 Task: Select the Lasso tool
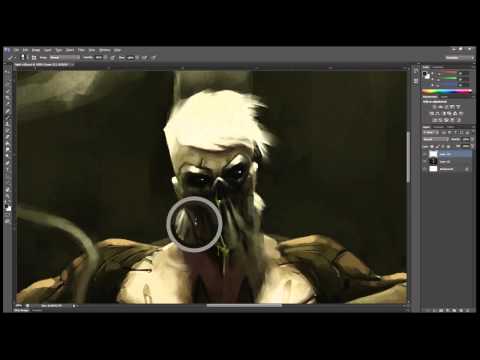pyautogui.click(x=7, y=84)
